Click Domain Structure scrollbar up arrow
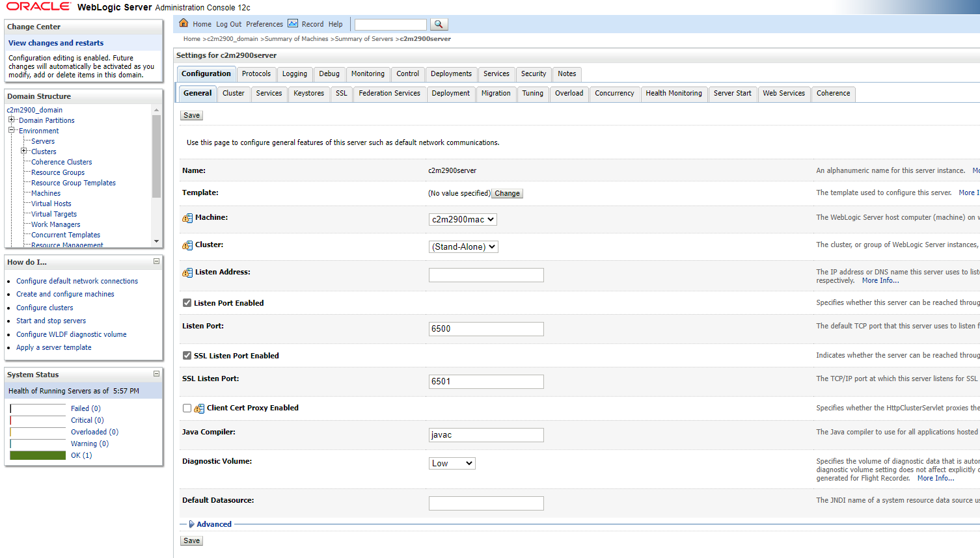 156,110
